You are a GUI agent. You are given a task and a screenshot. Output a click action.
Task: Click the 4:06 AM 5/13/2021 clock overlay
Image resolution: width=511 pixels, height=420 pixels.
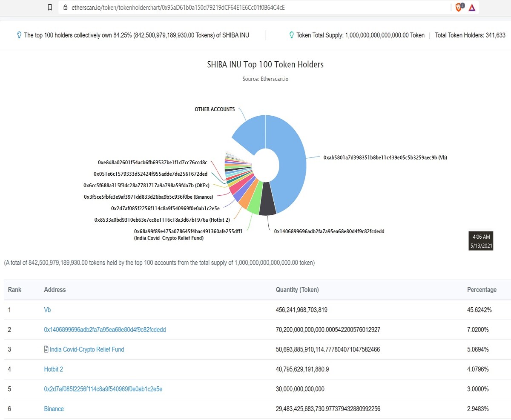pyautogui.click(x=481, y=241)
